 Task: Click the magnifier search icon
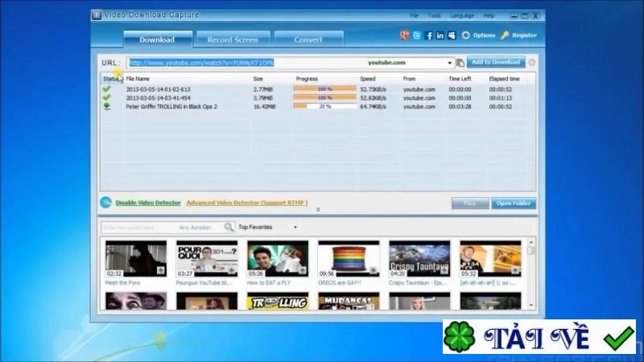click(229, 227)
